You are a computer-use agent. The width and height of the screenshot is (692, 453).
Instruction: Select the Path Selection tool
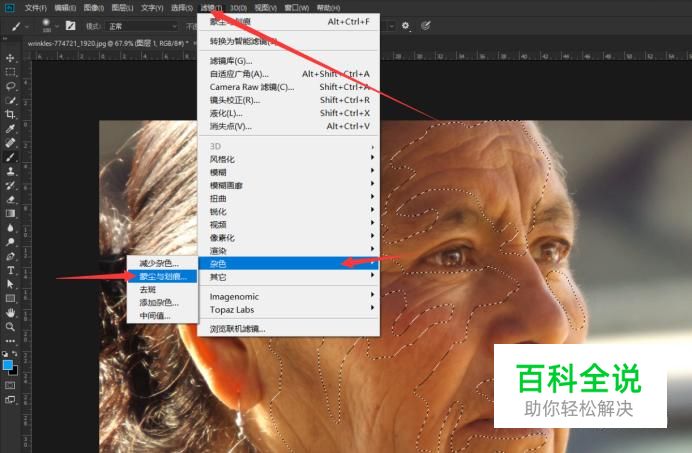(10, 284)
